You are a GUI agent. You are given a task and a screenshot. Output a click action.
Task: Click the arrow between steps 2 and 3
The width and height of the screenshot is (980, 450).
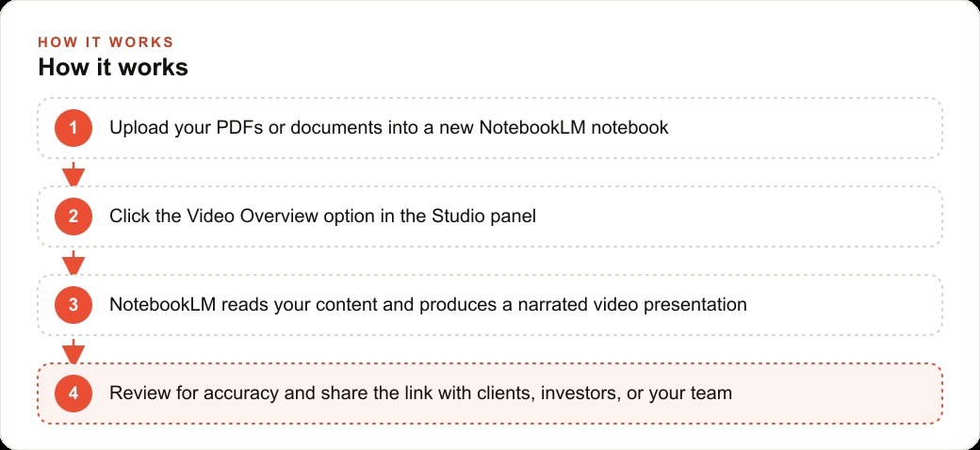coord(73,263)
